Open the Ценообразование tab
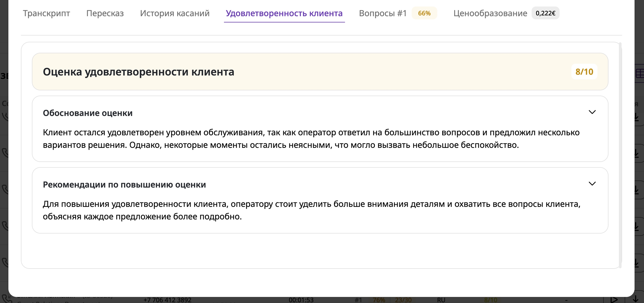Viewport: 644px width, 303px height. pos(490,13)
